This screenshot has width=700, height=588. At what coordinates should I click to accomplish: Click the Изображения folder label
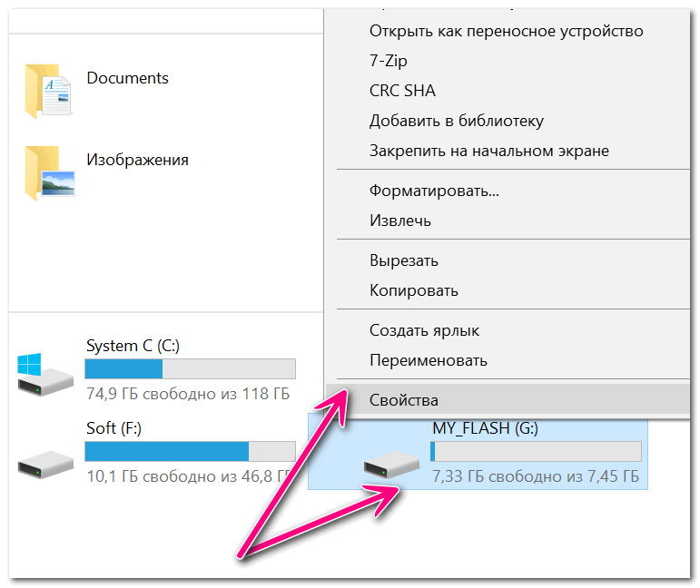(x=137, y=160)
